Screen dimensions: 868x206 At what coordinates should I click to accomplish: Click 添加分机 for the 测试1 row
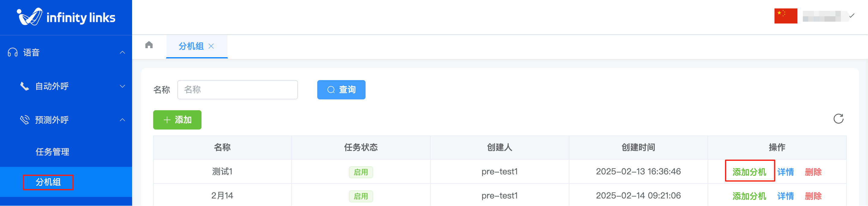coord(749,172)
